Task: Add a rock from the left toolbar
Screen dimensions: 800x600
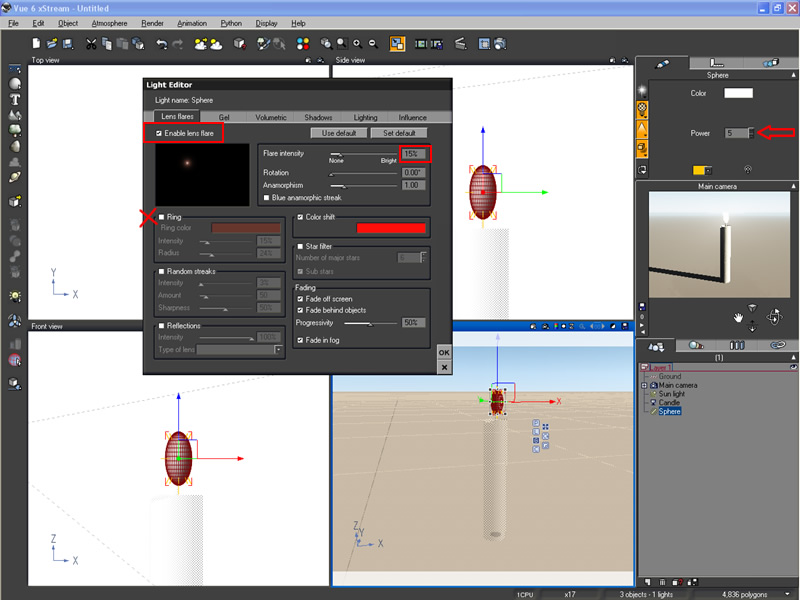Action: pyautogui.click(x=15, y=146)
